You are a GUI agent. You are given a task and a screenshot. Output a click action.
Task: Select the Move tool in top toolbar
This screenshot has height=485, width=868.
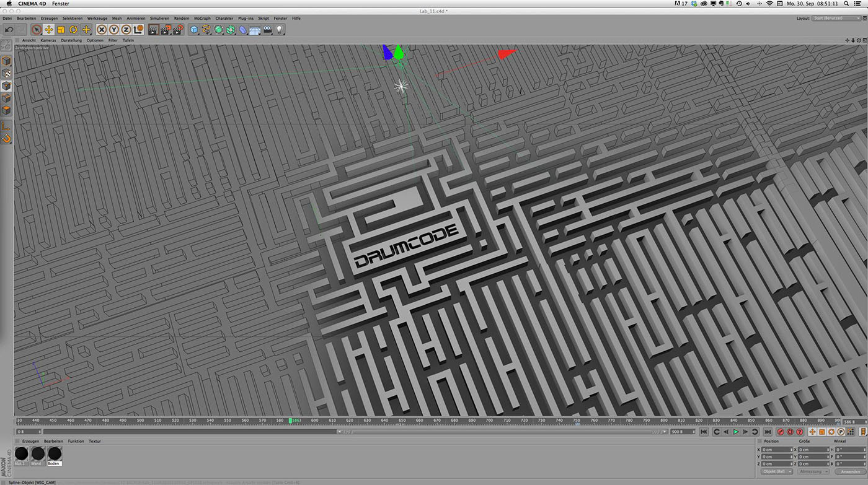pos(48,29)
